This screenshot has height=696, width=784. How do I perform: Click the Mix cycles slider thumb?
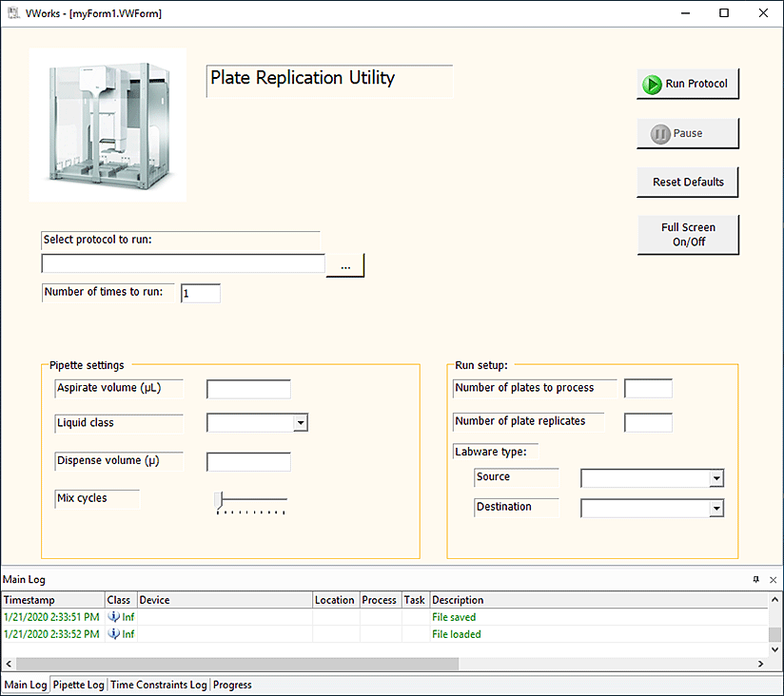click(218, 500)
